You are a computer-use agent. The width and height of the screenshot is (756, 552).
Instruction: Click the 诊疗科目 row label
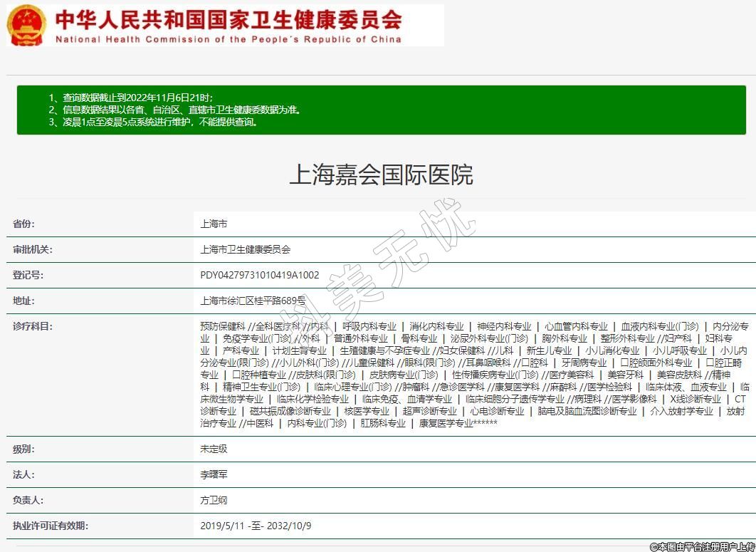[x=33, y=326]
